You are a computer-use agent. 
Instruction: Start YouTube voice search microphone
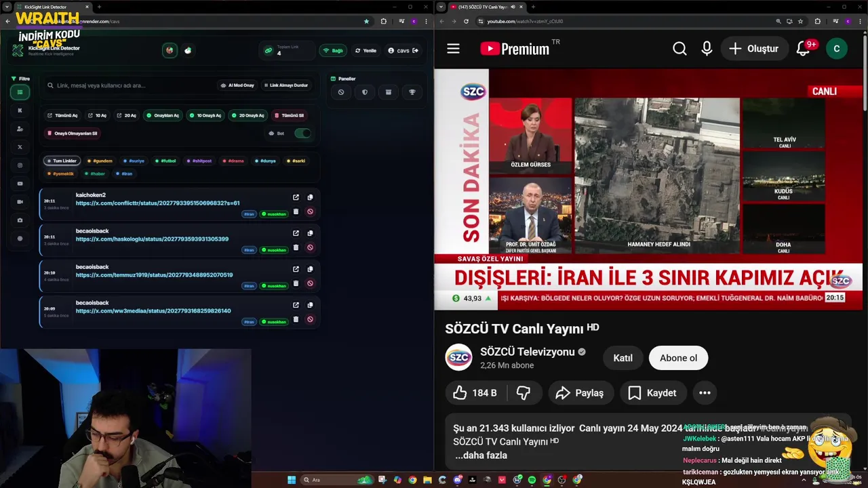tap(707, 49)
